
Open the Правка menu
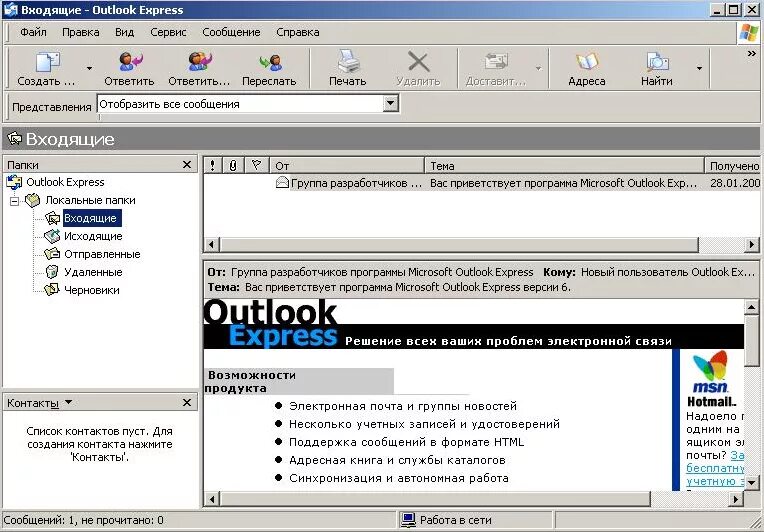81,32
